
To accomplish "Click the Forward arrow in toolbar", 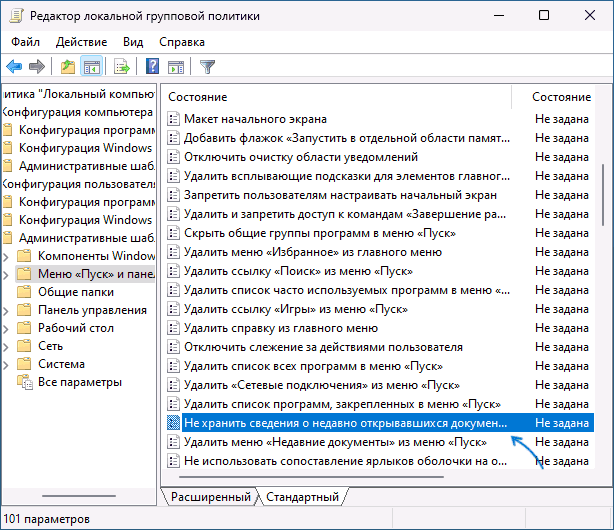I will coord(37,67).
